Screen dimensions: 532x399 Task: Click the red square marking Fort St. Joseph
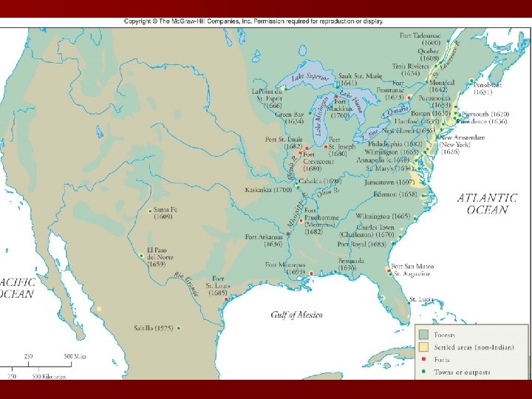click(x=326, y=147)
